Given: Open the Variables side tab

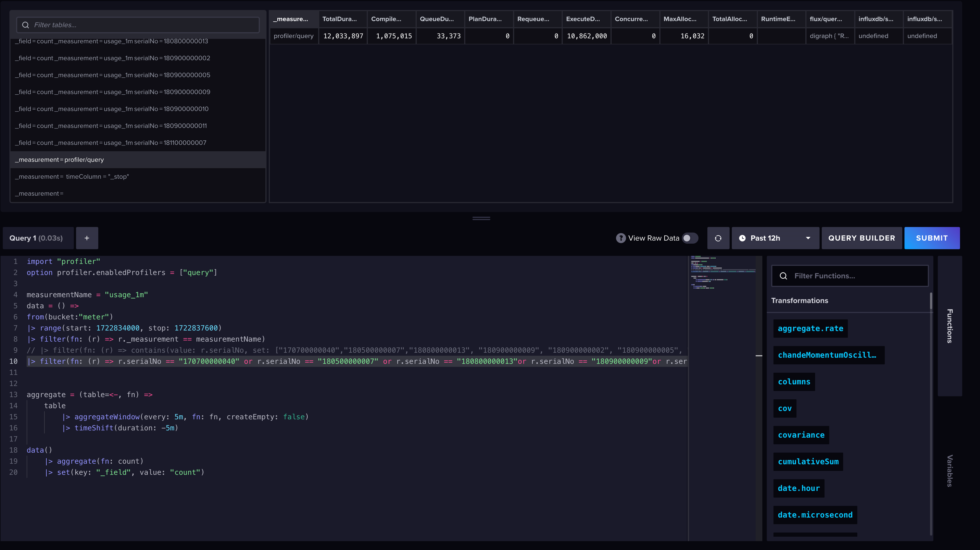Looking at the screenshot, I should pyautogui.click(x=949, y=471).
